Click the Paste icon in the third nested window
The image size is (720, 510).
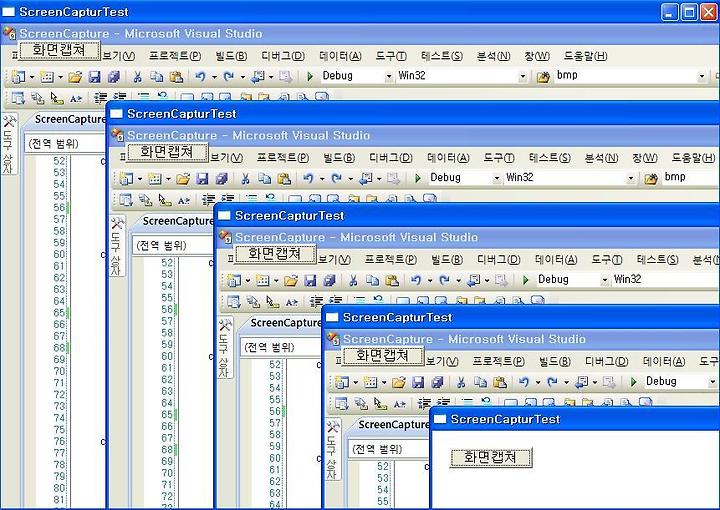(x=392, y=280)
